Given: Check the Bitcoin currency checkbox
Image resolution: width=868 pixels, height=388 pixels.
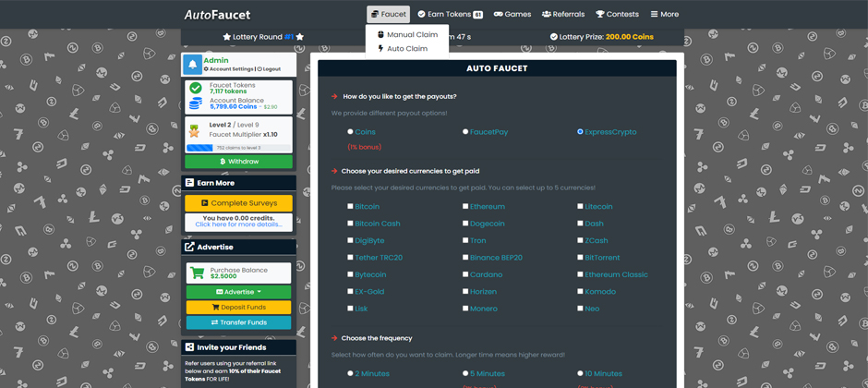Looking at the screenshot, I should pos(350,206).
